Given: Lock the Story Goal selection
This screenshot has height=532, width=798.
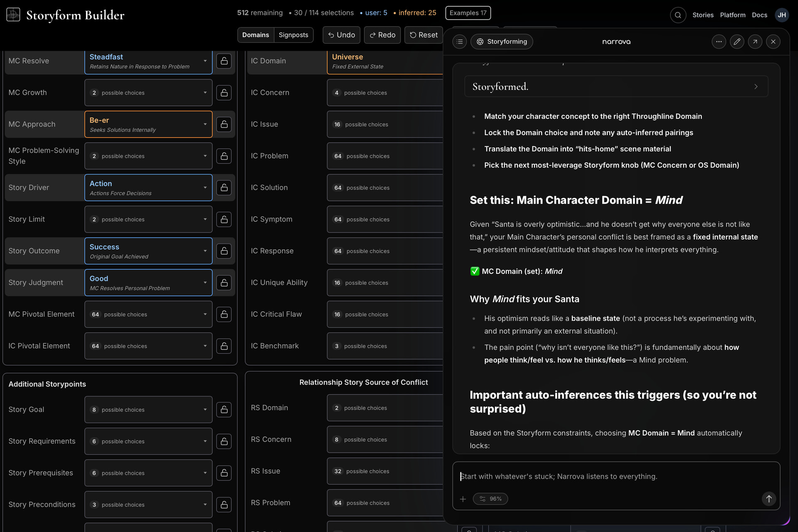Looking at the screenshot, I should pyautogui.click(x=224, y=409).
